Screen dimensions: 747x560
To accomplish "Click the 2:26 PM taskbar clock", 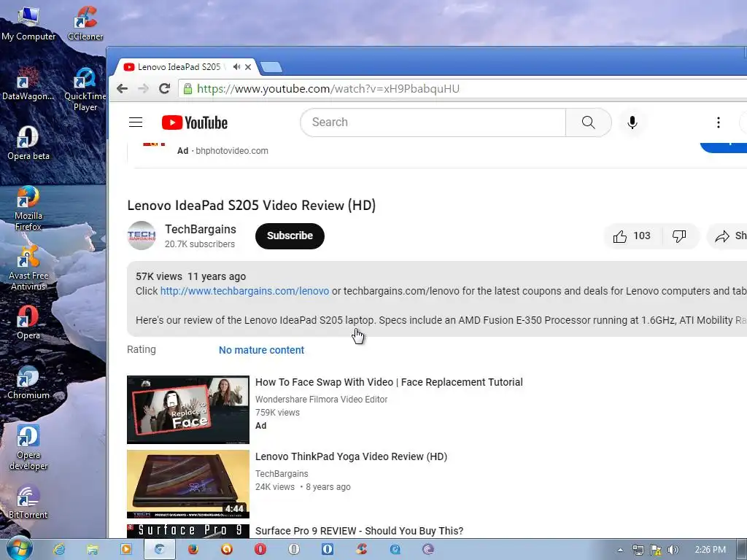I will pos(711,550).
